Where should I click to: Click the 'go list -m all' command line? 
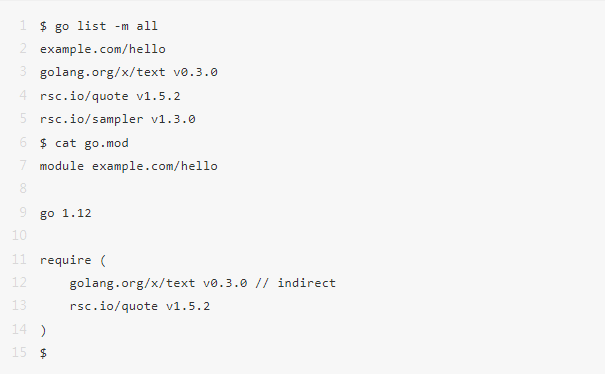click(99, 26)
